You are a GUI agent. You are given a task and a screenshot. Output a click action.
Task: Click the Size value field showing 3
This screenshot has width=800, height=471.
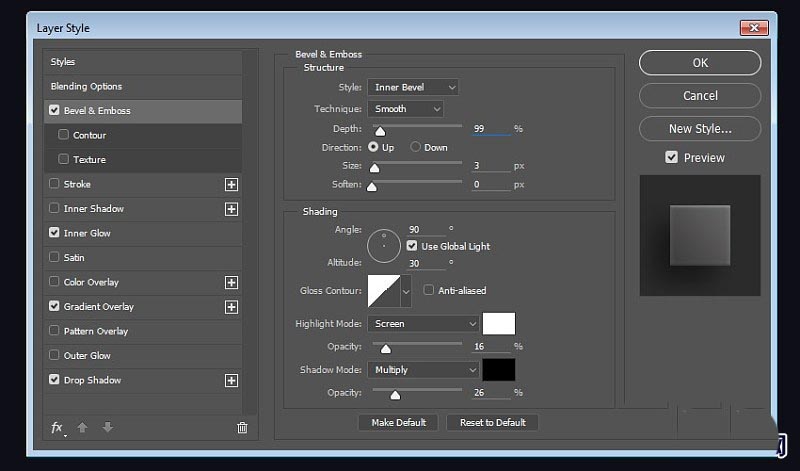491,166
